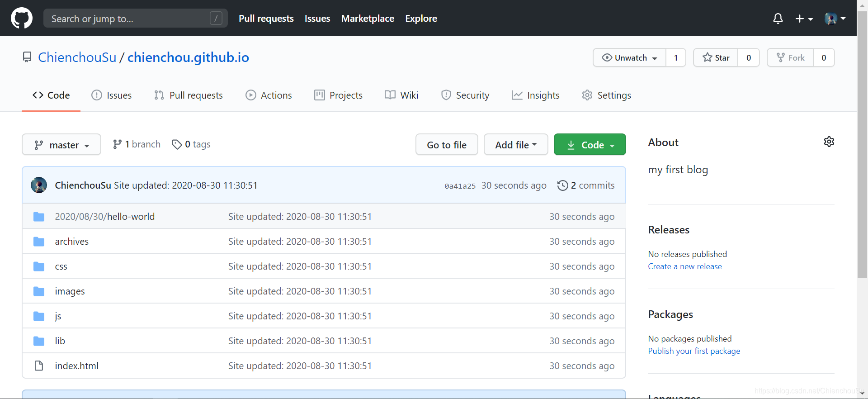Open the notifications bell

(x=778, y=19)
